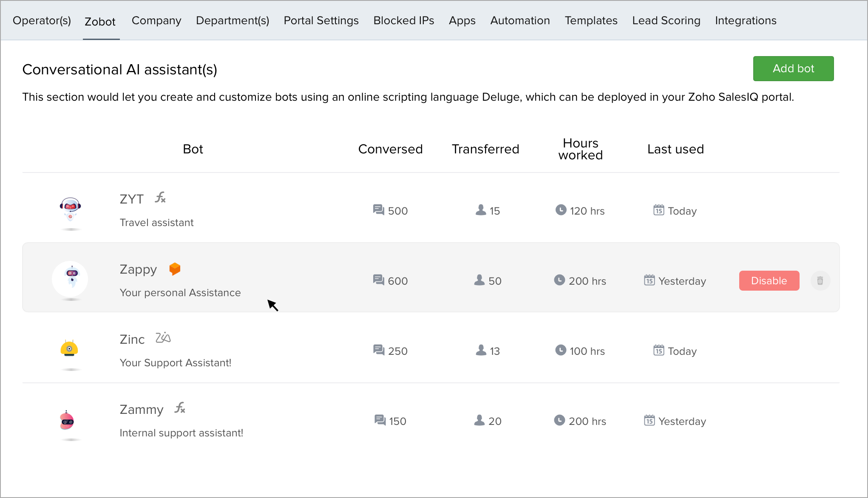This screenshot has width=868, height=498.
Task: Click the orange cube icon beside Zappy
Action: (x=175, y=269)
